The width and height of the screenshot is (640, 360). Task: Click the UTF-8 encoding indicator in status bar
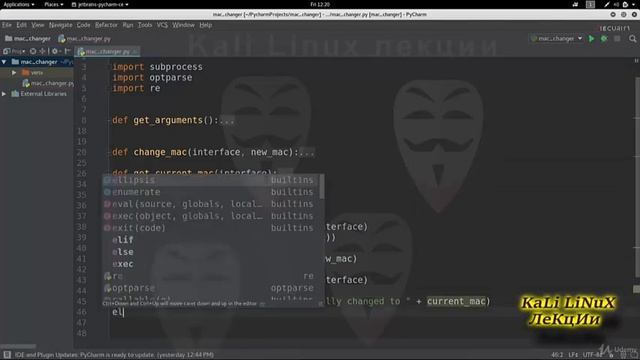592,355
